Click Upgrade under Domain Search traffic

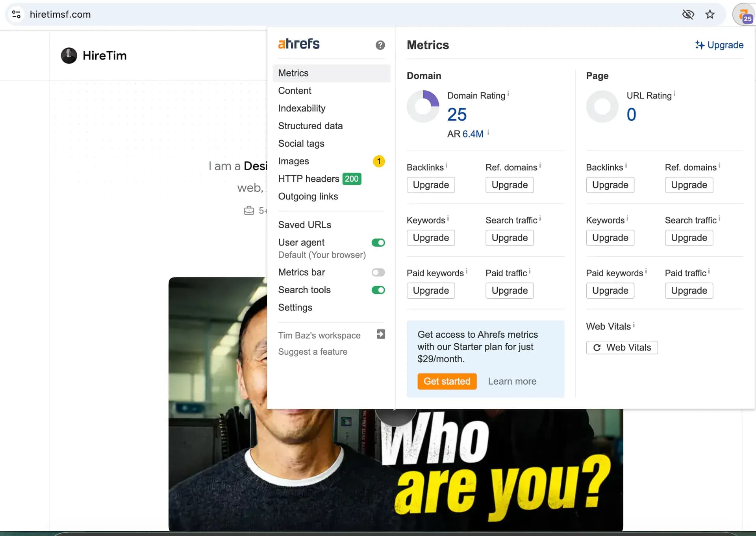[x=510, y=238]
